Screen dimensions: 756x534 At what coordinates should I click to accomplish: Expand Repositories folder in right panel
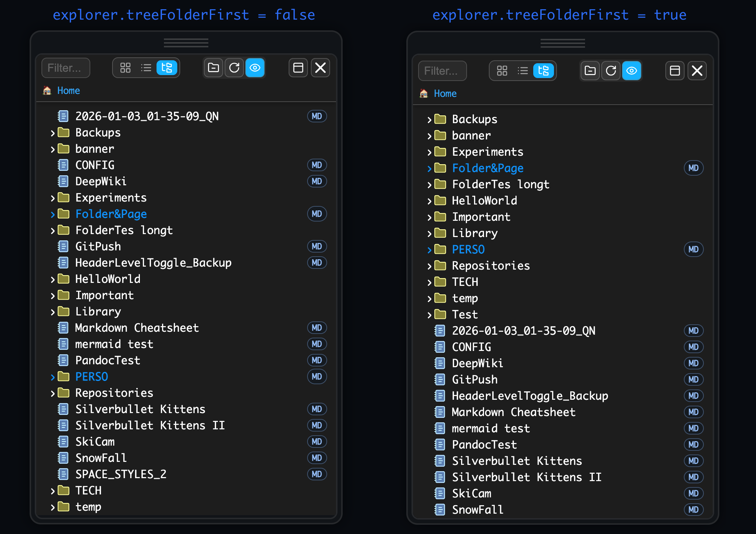pos(429,266)
